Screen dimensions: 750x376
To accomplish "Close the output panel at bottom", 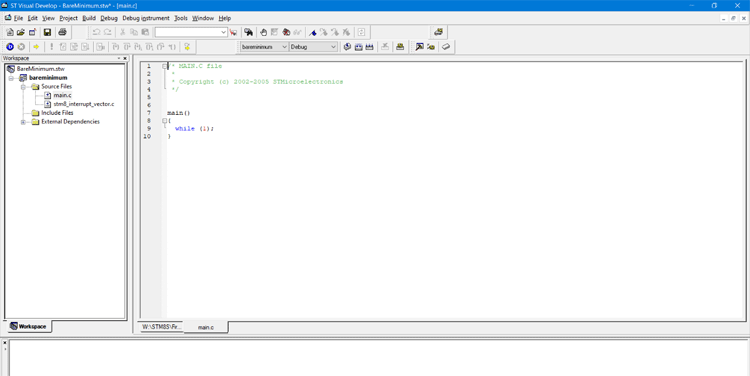I will coord(5,343).
